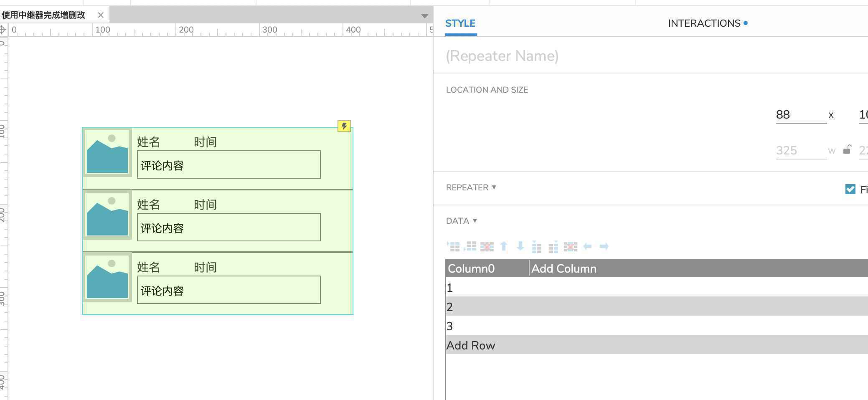The width and height of the screenshot is (868, 400).
Task: Open the page tabs dropdown arrow
Action: click(x=425, y=16)
